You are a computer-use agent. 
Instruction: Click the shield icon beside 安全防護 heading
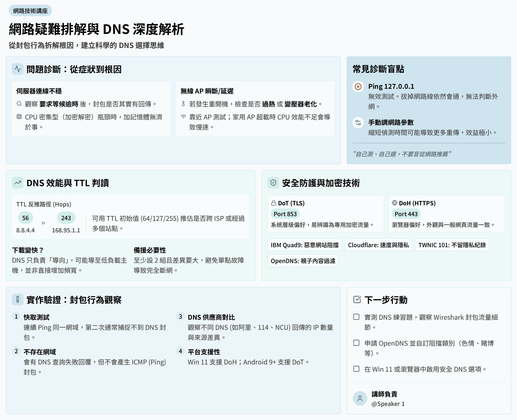(273, 183)
